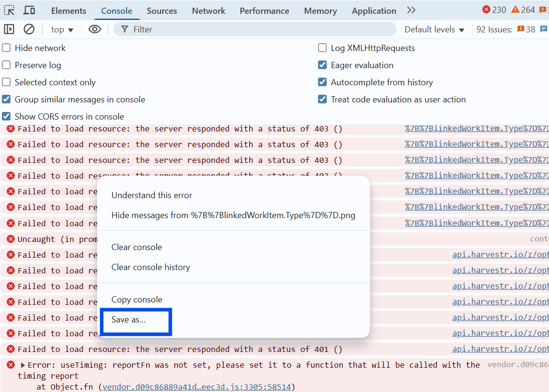549x392 pixels.
Task: Open the top context dropdown
Action: click(62, 30)
